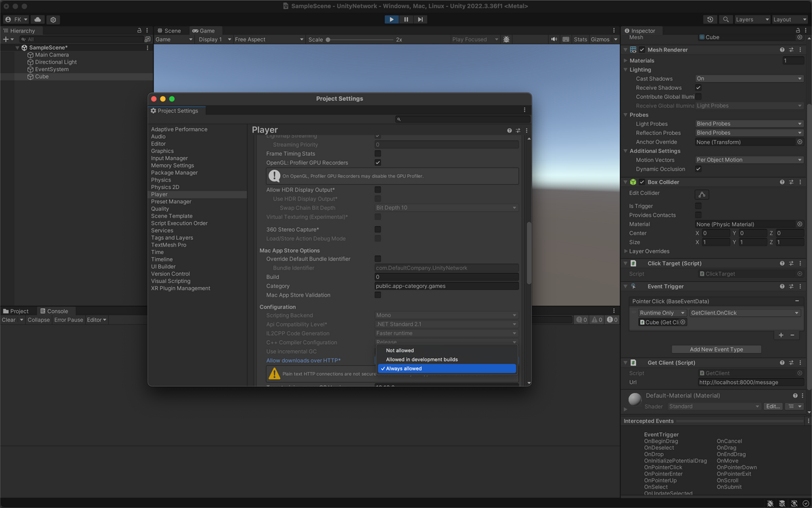Click the Play button in toolbar
Image resolution: width=812 pixels, height=508 pixels.
391,20
